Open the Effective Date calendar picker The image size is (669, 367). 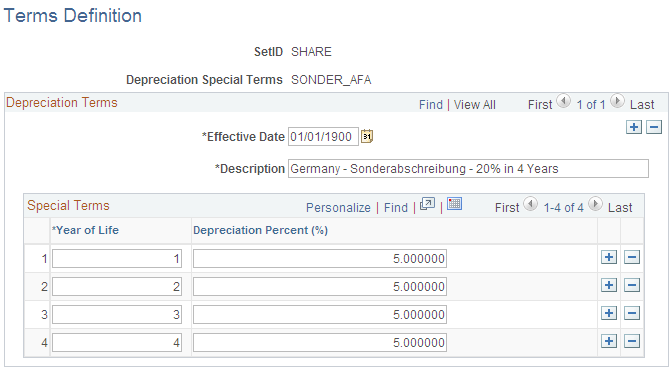367,137
